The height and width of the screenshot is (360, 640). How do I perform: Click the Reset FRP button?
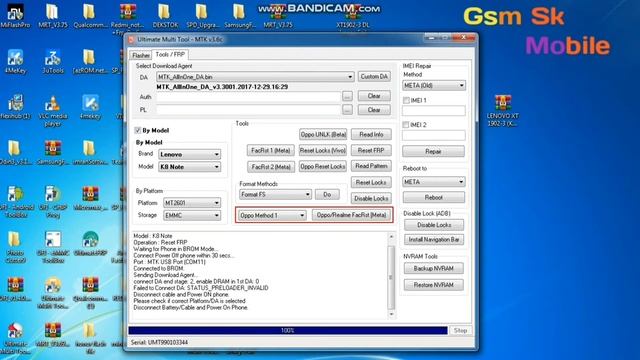(371, 150)
